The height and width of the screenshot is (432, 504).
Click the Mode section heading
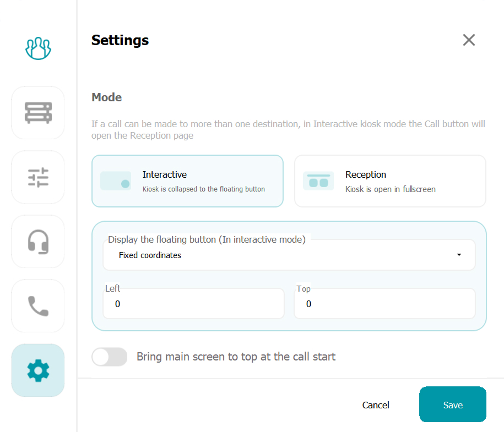tap(106, 97)
